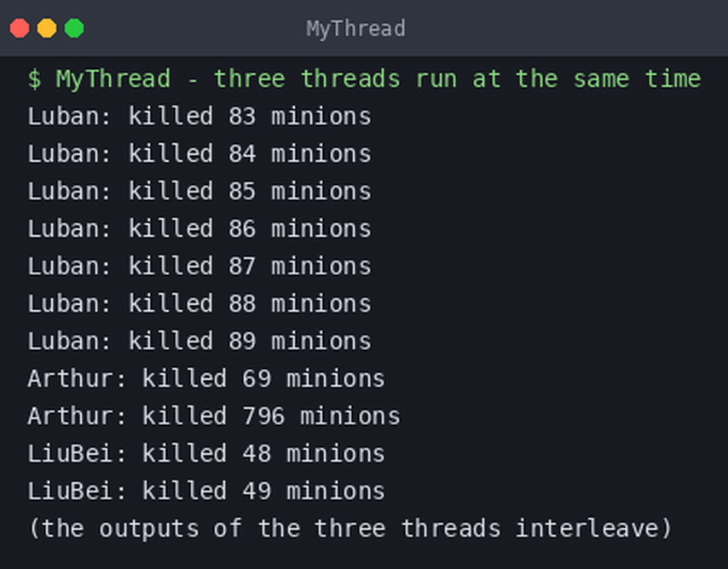The width and height of the screenshot is (728, 569).
Task: Select the line Luban killed 87 minions
Action: pos(199,267)
